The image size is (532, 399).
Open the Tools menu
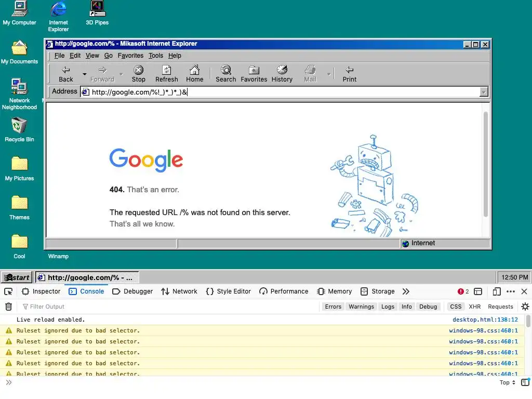[156, 56]
